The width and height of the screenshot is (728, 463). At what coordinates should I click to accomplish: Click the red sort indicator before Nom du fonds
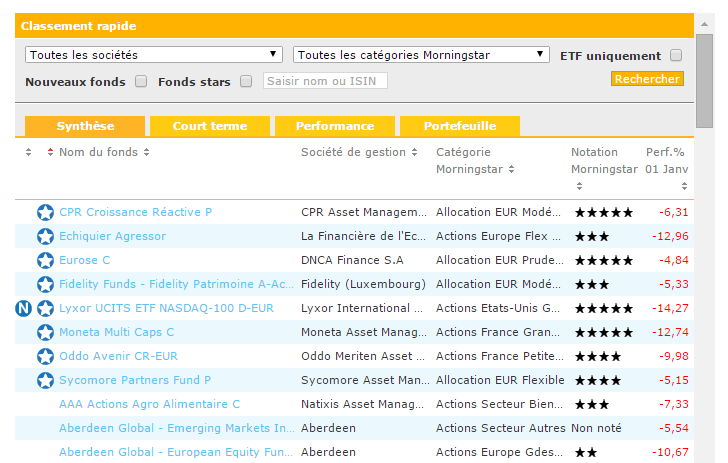pyautogui.click(x=50, y=152)
